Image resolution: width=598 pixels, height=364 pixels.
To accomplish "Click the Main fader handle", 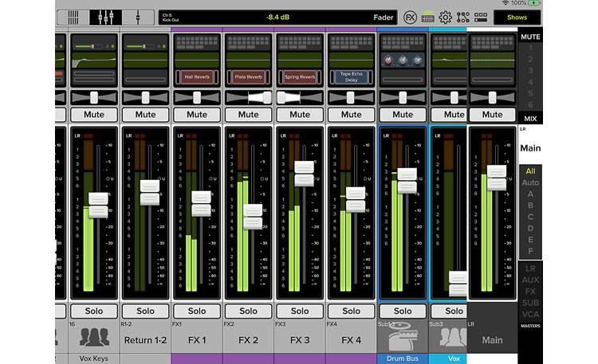I will [x=497, y=178].
